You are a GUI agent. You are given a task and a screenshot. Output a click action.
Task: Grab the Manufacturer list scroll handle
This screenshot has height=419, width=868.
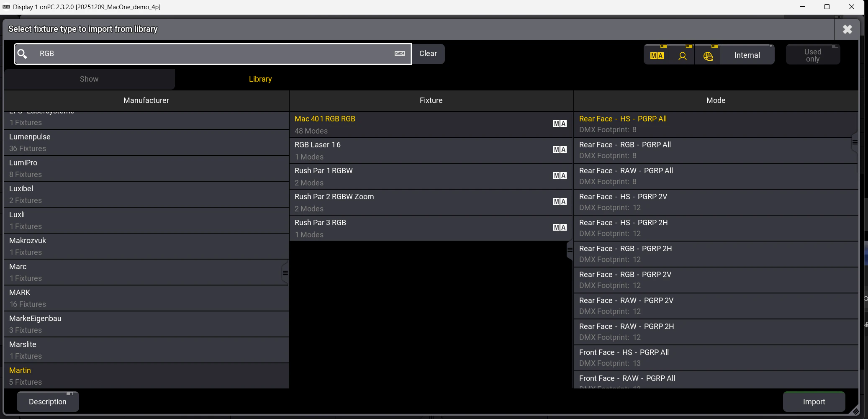[x=285, y=273]
